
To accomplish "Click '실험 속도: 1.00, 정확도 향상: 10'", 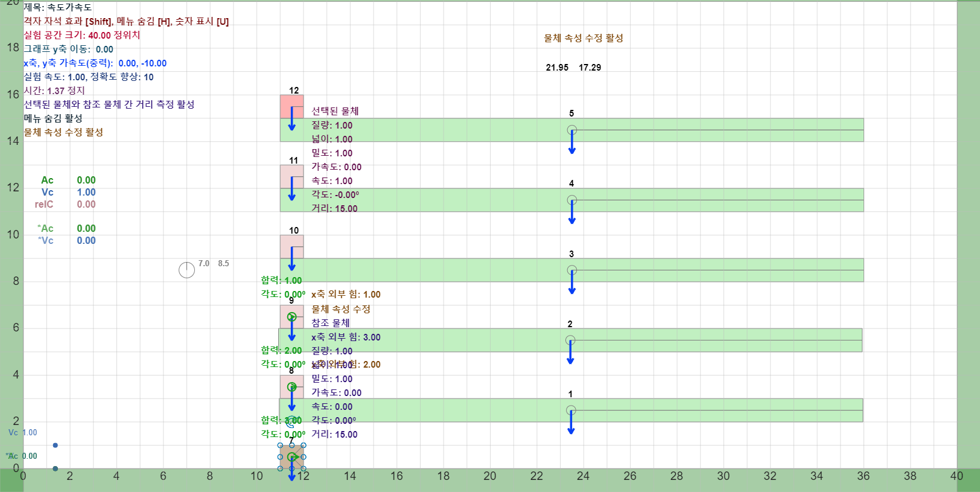I will [89, 77].
